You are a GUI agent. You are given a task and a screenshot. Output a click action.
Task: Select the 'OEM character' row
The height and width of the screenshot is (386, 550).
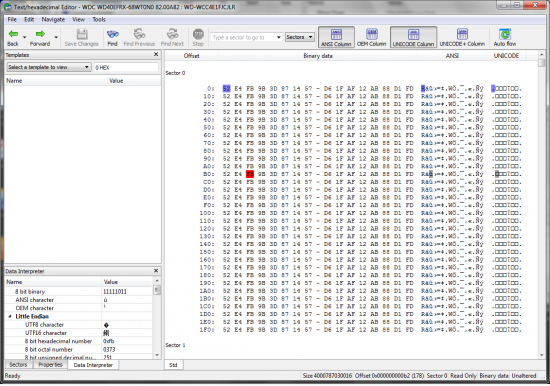79,308
